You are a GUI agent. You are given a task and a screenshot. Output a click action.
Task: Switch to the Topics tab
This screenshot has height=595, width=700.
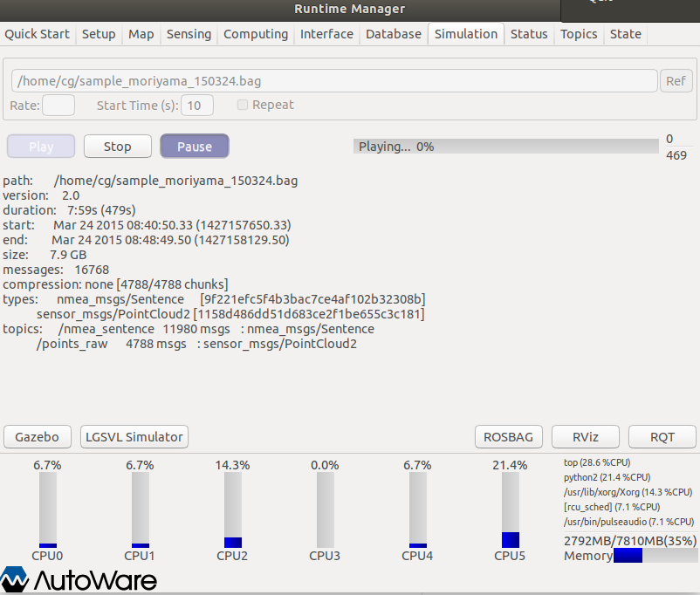tap(579, 34)
